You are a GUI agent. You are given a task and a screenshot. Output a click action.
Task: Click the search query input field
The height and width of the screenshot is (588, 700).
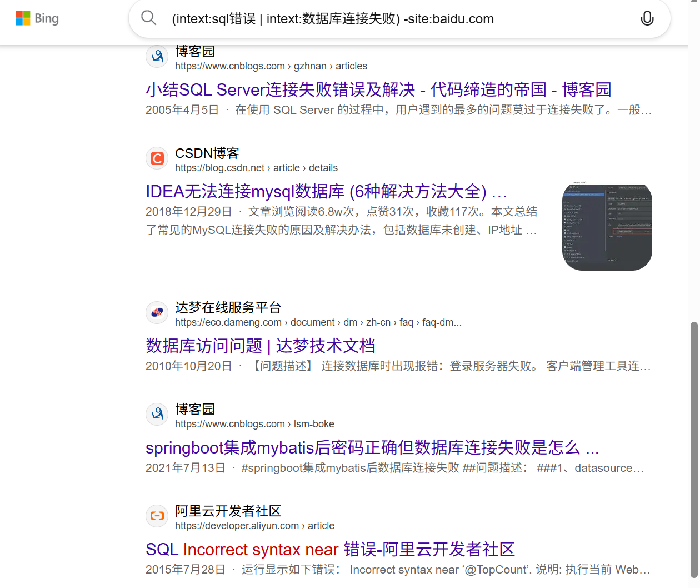400,19
